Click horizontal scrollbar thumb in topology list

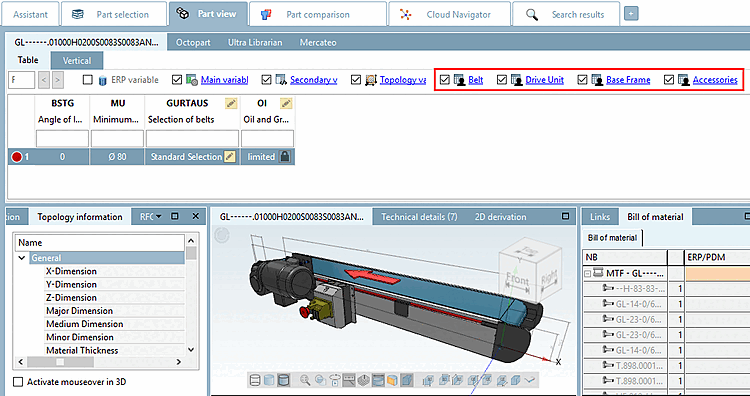[60, 362]
